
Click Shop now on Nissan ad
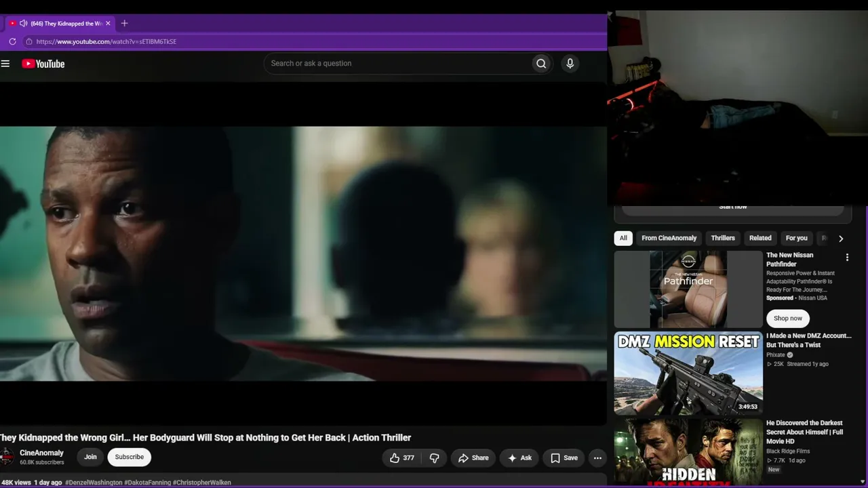(788, 319)
